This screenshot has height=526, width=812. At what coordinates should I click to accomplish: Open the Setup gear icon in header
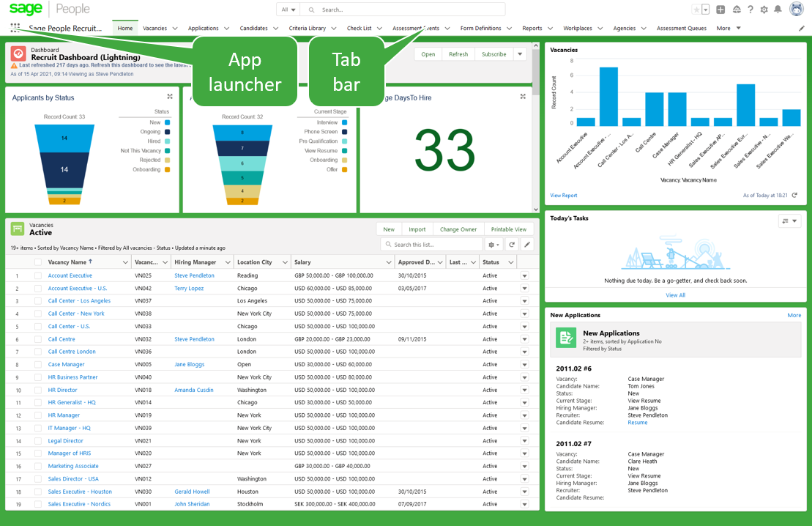tap(764, 10)
